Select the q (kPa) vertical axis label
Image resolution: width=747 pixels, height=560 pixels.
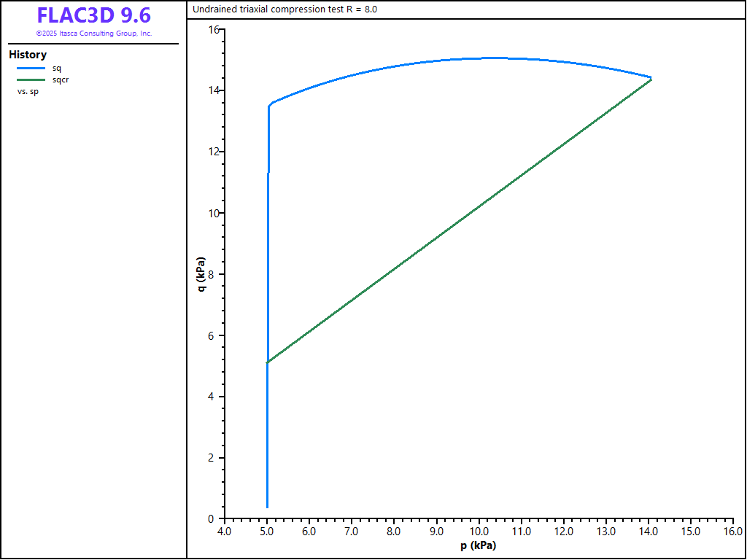pyautogui.click(x=201, y=274)
